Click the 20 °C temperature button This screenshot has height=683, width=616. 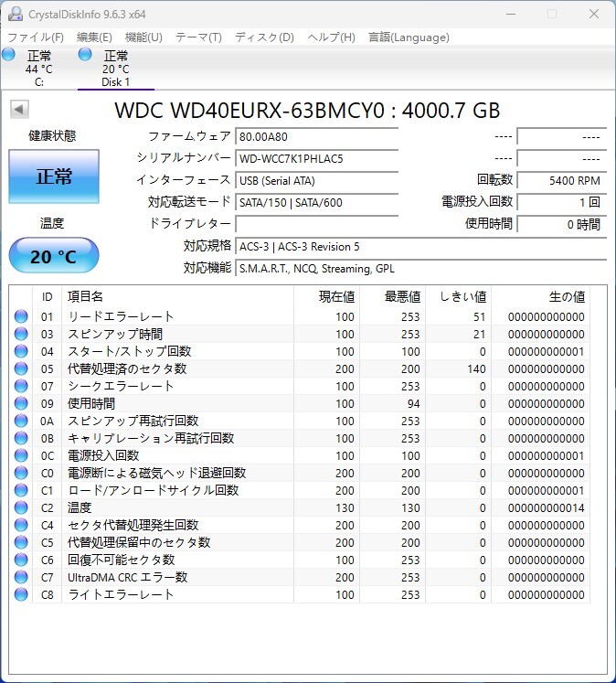(x=54, y=256)
